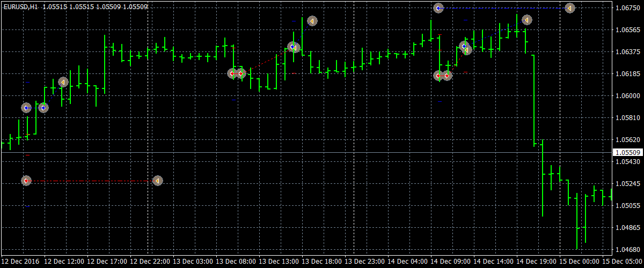Viewport: 644px width, 268px height.
Task: Click the 13 Dec 23:00 time label
Action: [x=364, y=262]
